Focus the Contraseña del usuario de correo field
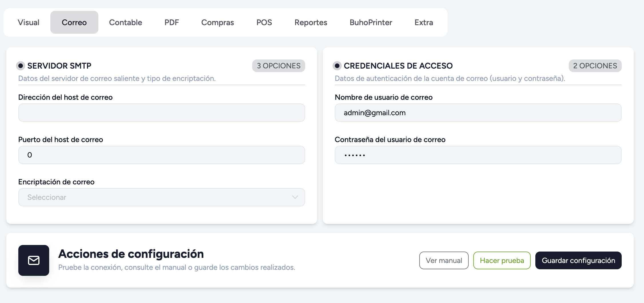 478,155
